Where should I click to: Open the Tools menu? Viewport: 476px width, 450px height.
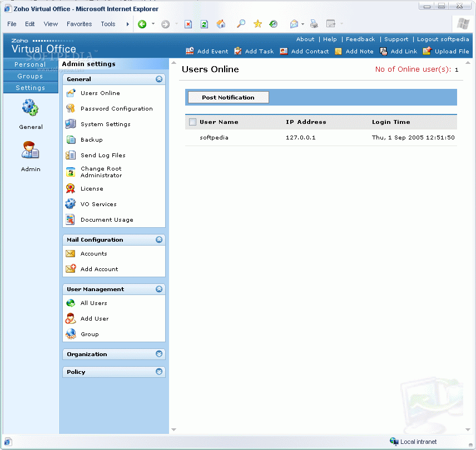pos(108,24)
